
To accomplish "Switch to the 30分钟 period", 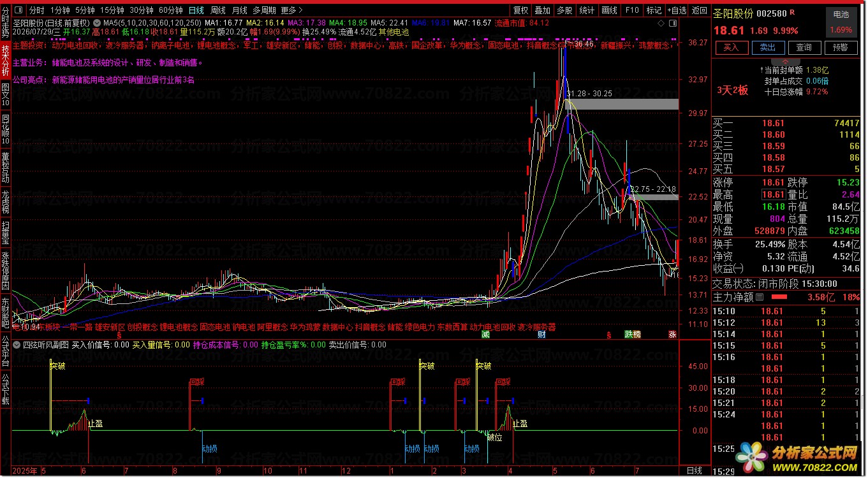I will [142, 10].
